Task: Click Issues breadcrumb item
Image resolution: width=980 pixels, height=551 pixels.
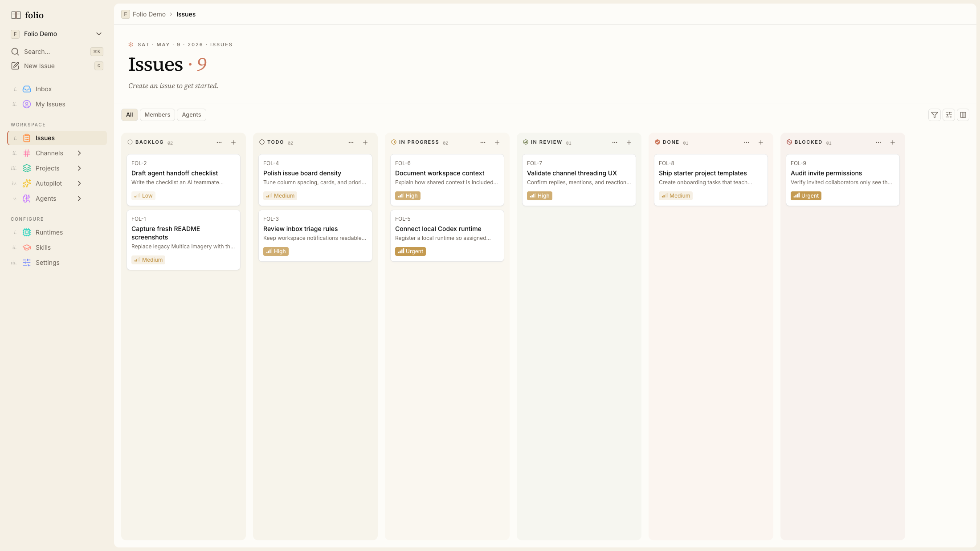Action: [x=186, y=14]
